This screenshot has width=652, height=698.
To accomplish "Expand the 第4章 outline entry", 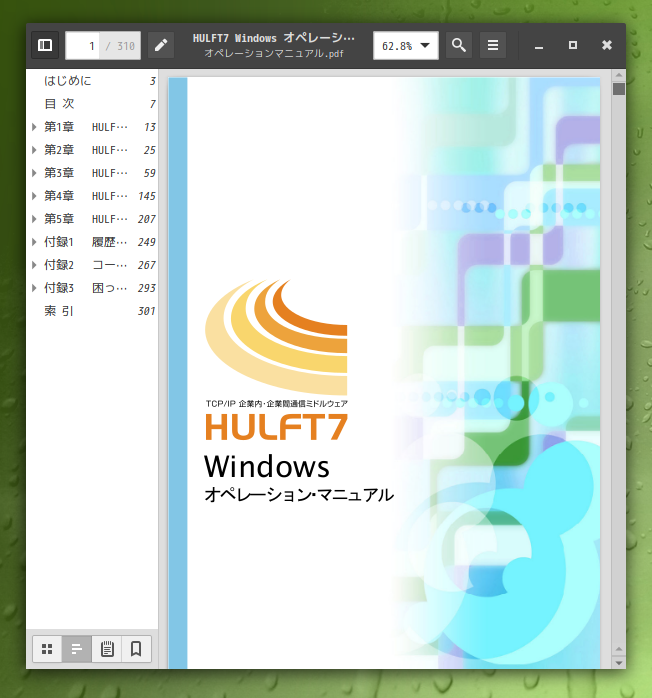I will (x=34, y=196).
